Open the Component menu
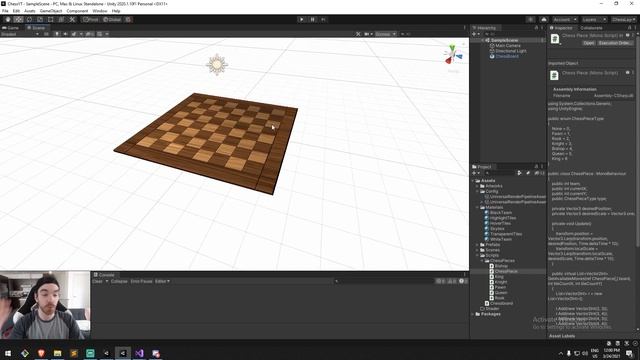This screenshot has height=360, width=640. [77, 11]
